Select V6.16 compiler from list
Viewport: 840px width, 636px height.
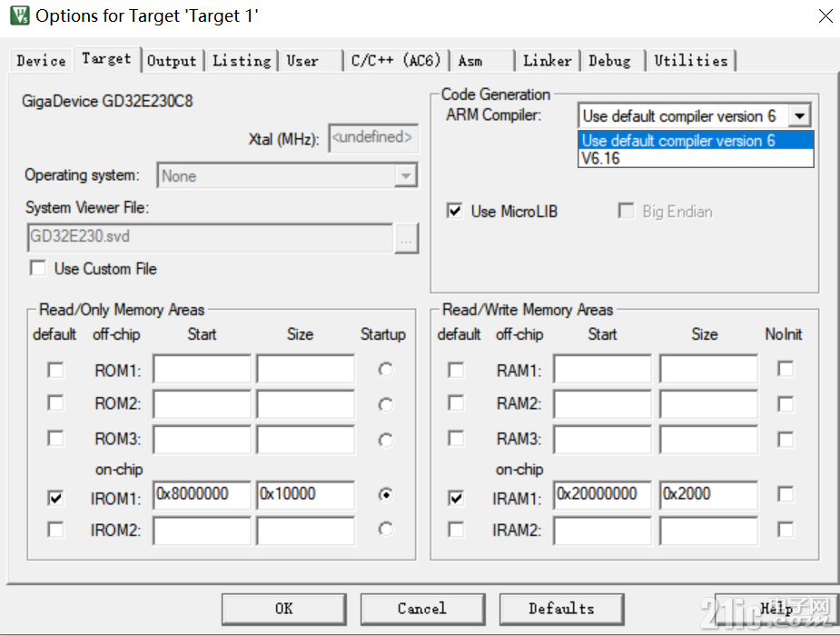point(696,159)
